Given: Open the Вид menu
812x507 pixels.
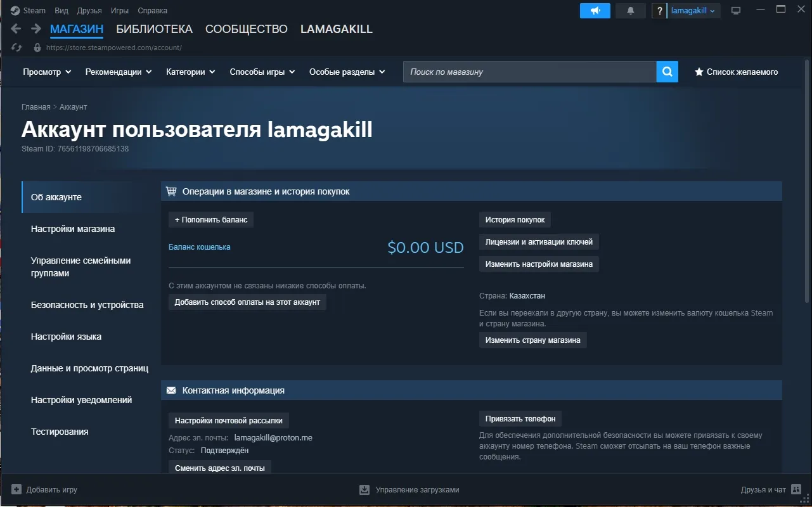Looking at the screenshot, I should [x=61, y=11].
